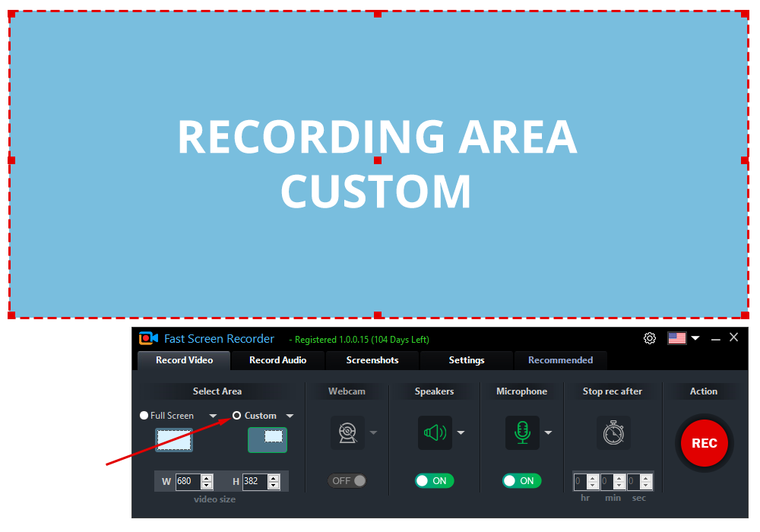760x532 pixels.
Task: Start recording with the REC button
Action: (x=705, y=443)
